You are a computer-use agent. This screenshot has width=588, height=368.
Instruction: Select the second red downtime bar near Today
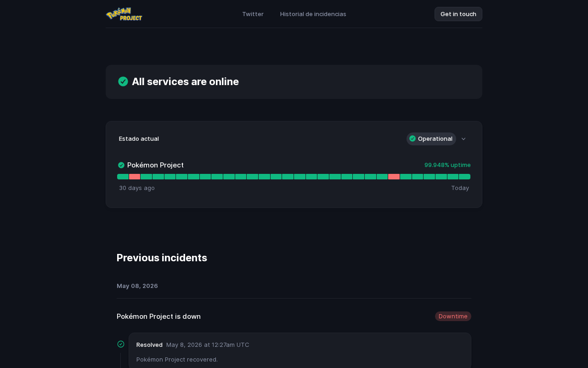click(x=394, y=177)
